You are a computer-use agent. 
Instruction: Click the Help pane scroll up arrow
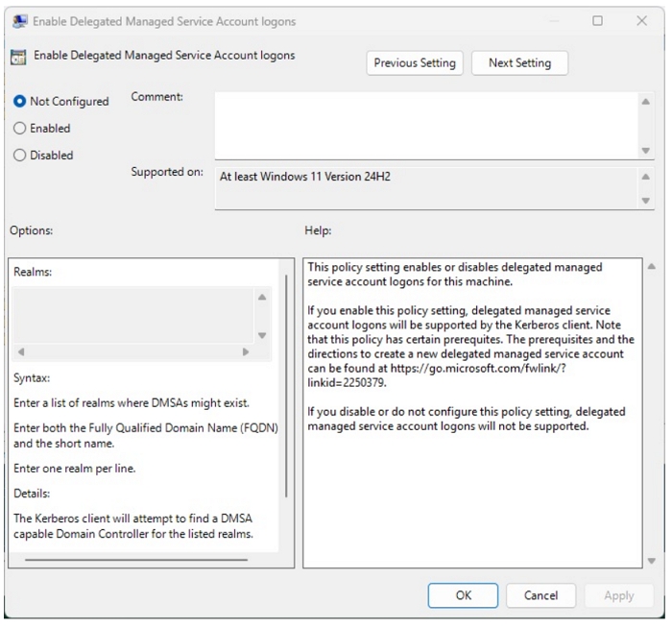click(652, 267)
